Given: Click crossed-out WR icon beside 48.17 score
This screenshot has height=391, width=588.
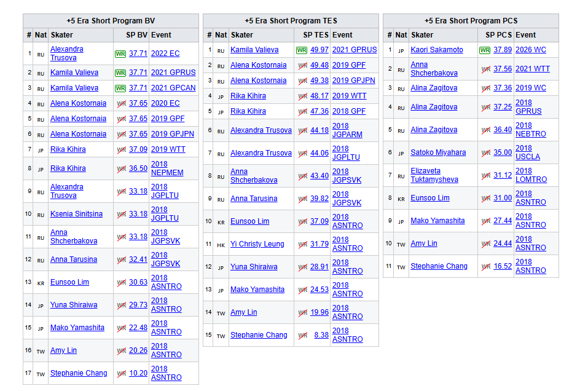Looking at the screenshot, I should (302, 96).
